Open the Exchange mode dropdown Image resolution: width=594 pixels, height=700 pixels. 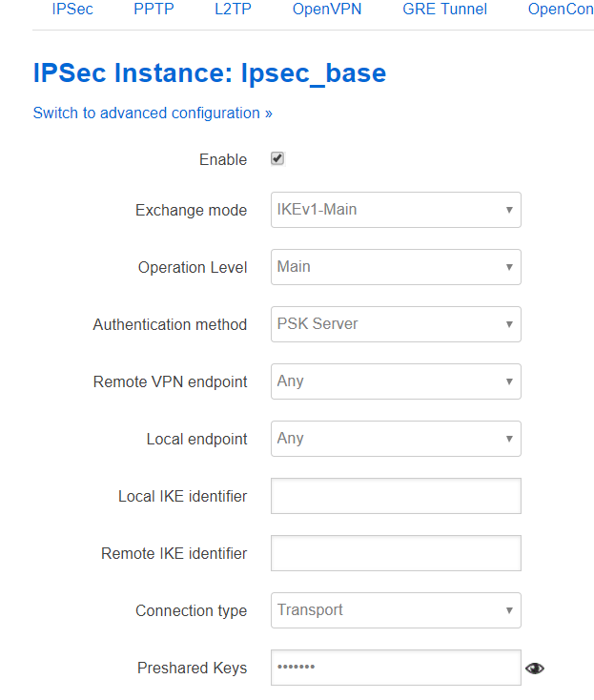396,210
